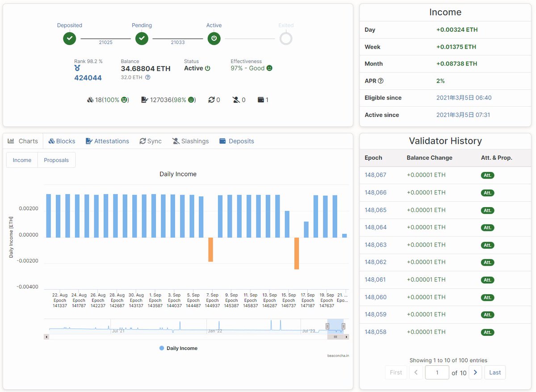The width and height of the screenshot is (536, 392).
Task: Click the APR question mark icon
Action: pos(381,81)
